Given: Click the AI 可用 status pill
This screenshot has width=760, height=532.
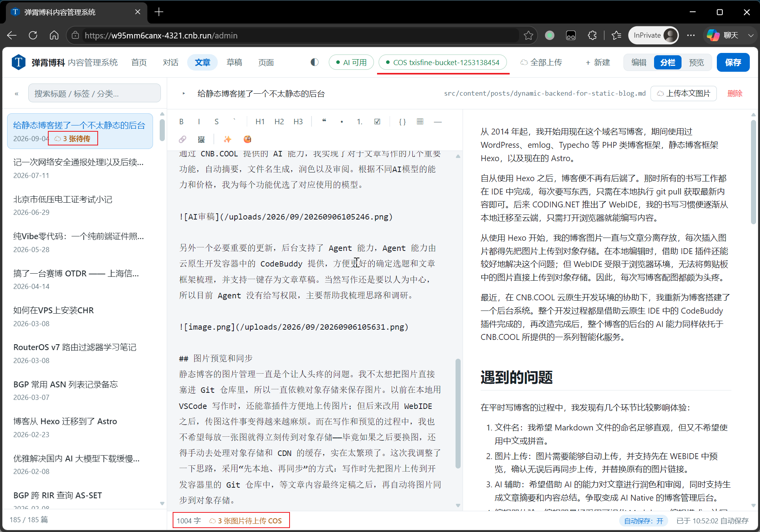Looking at the screenshot, I should click(351, 62).
